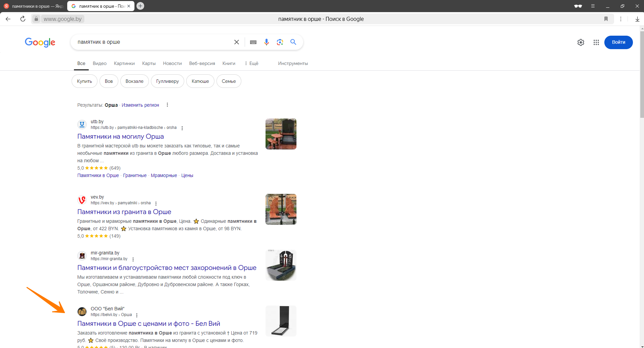The height and width of the screenshot is (348, 644).
Task: Open the ООО "Бел Вий" site favicon
Action: point(82,312)
